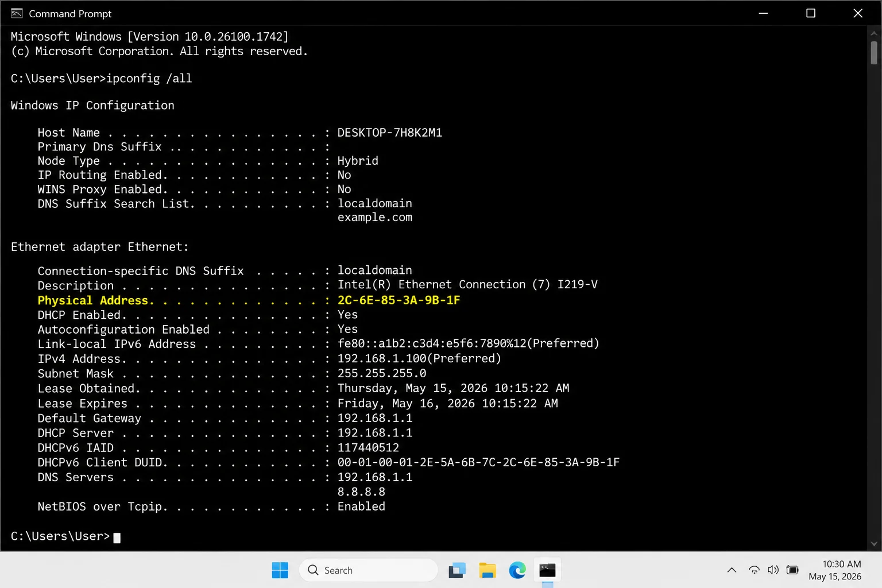The height and width of the screenshot is (588, 882).
Task: Click the NetBIOS over Tcpip Enabled value
Action: tap(361, 506)
